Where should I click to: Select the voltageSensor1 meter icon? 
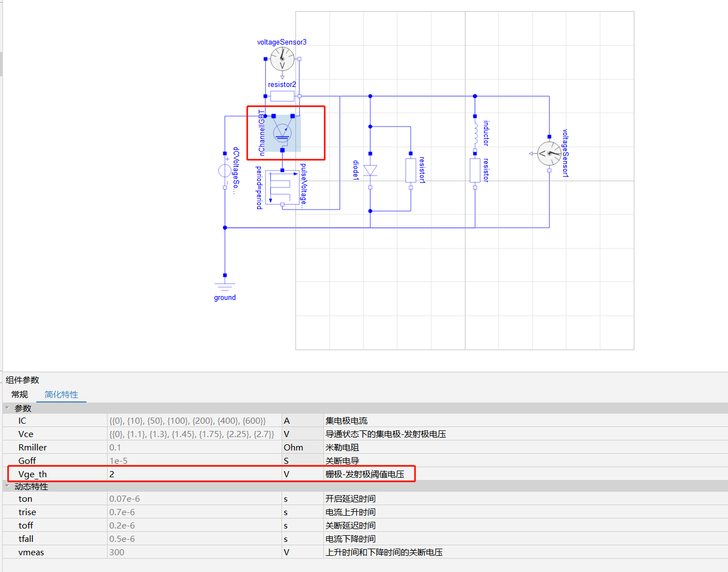[x=550, y=153]
